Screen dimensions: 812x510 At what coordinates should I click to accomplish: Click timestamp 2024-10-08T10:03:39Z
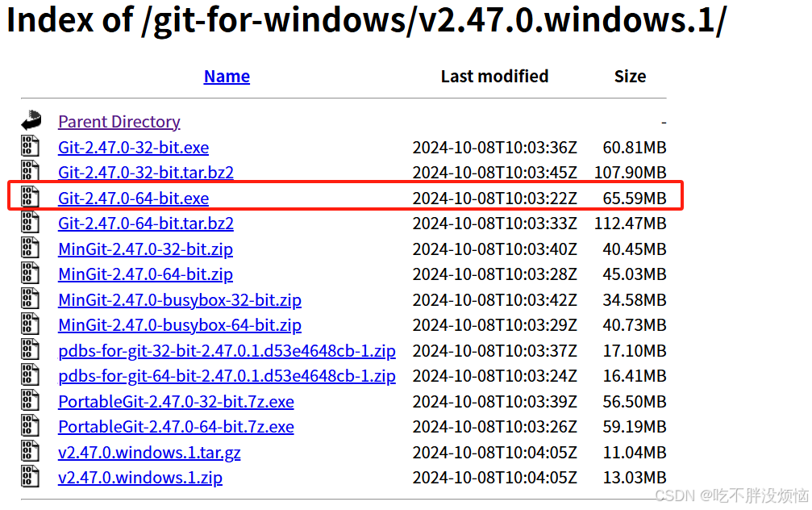click(494, 402)
